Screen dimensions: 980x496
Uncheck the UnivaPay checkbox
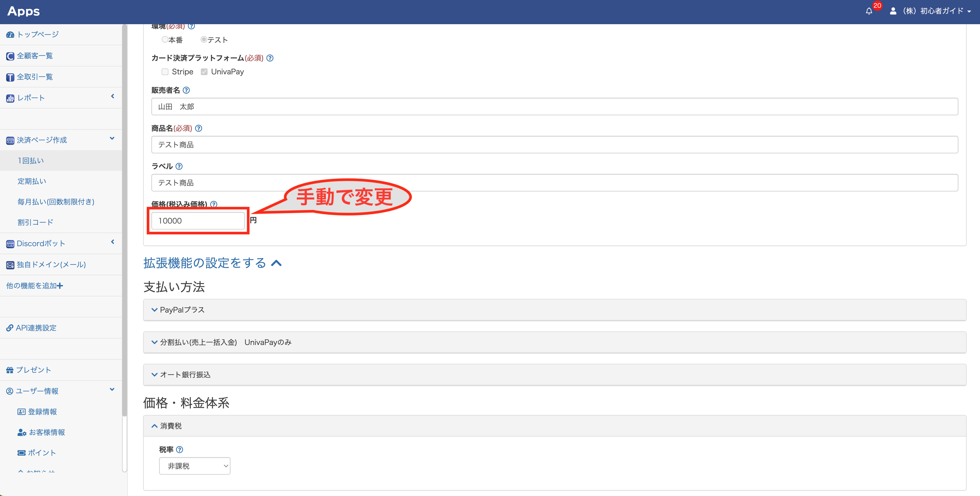(x=204, y=72)
